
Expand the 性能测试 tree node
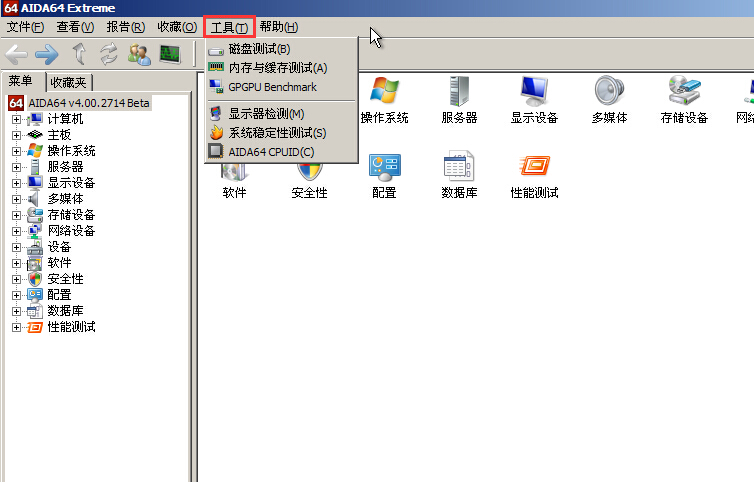pyautogui.click(x=16, y=327)
